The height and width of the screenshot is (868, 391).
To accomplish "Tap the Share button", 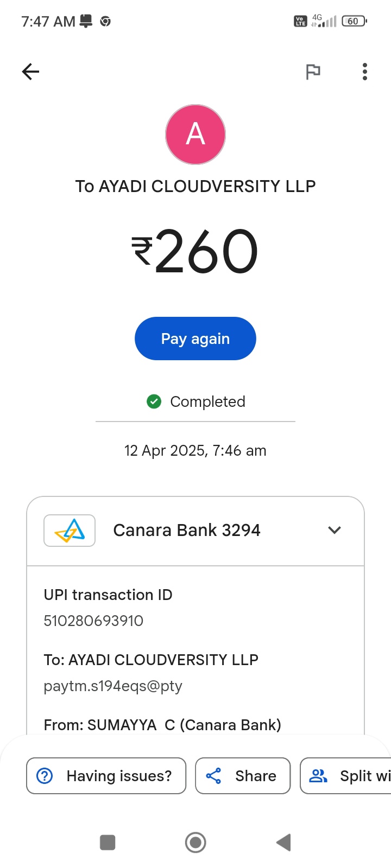I will (243, 776).
